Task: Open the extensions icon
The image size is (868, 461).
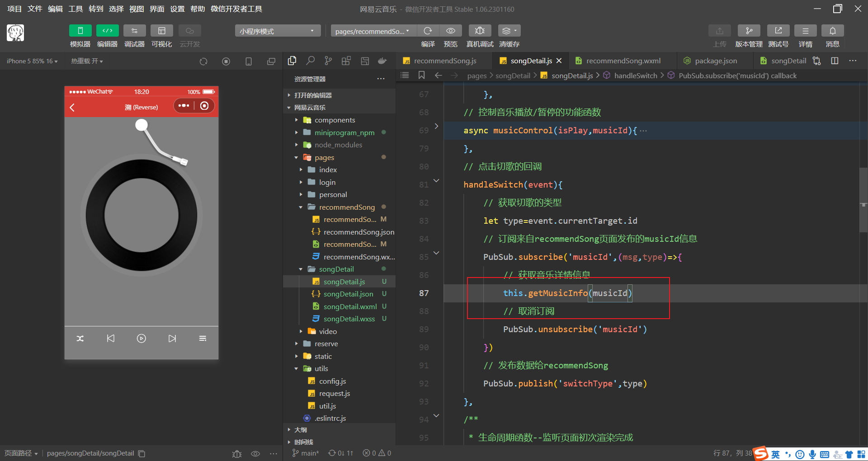Action: coord(346,61)
